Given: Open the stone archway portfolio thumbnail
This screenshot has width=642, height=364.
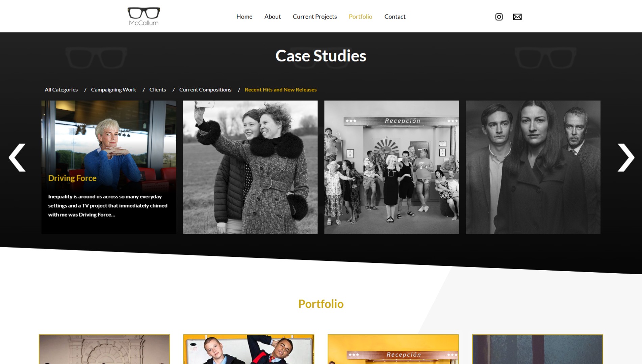Looking at the screenshot, I should [104, 349].
